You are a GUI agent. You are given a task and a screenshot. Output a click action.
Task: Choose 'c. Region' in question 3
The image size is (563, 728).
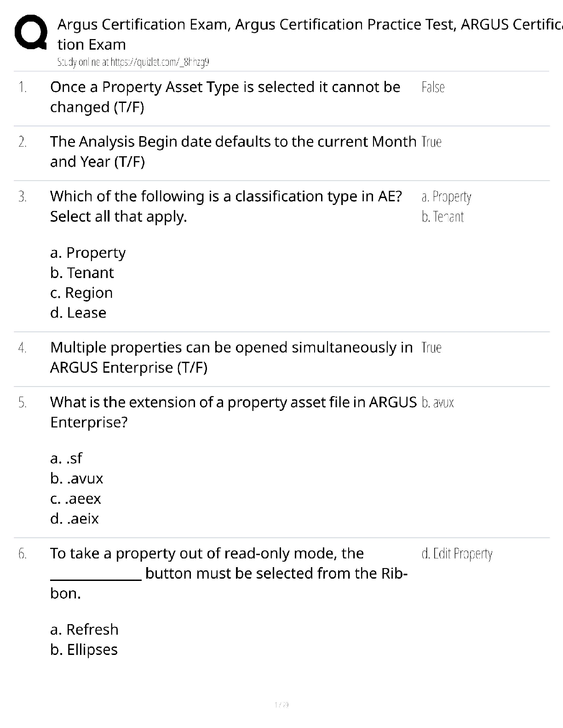pyautogui.click(x=81, y=293)
